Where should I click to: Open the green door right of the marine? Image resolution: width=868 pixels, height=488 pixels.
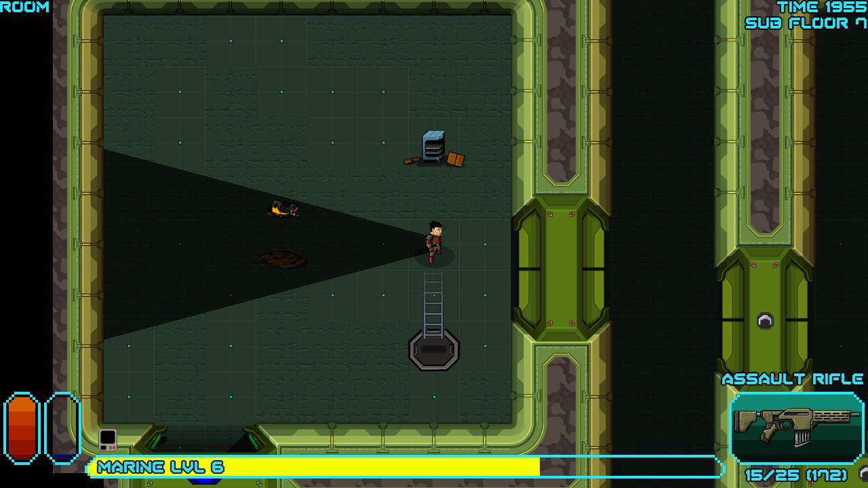click(561, 268)
